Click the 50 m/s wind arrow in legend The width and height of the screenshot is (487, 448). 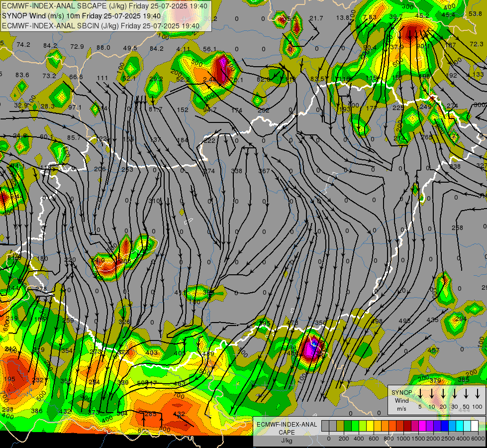pos(466,394)
